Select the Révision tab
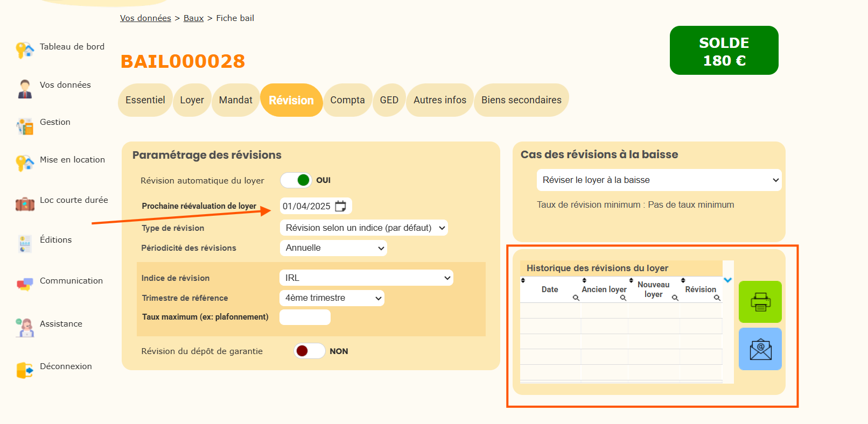The image size is (868, 424). tap(291, 100)
